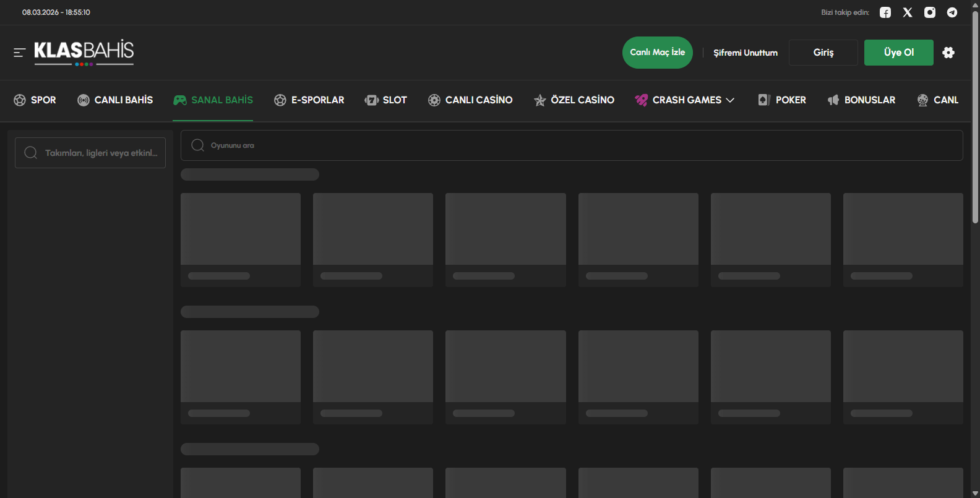The image size is (980, 498).
Task: Click the gamepad icon beside Sanal Bahis
Action: point(180,100)
